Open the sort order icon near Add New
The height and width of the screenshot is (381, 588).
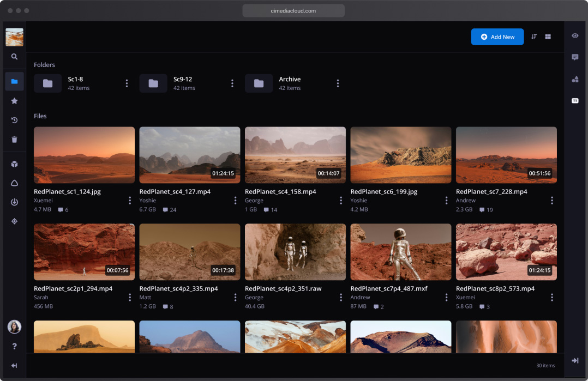533,37
